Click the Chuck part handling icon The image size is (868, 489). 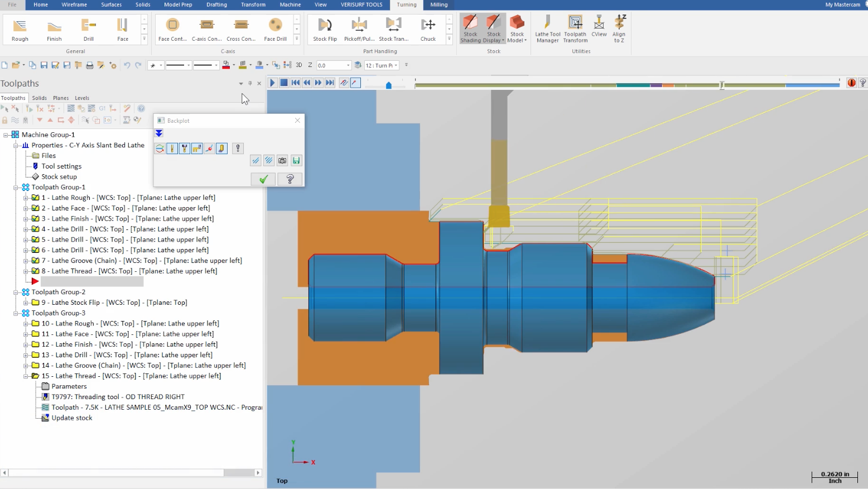(428, 30)
